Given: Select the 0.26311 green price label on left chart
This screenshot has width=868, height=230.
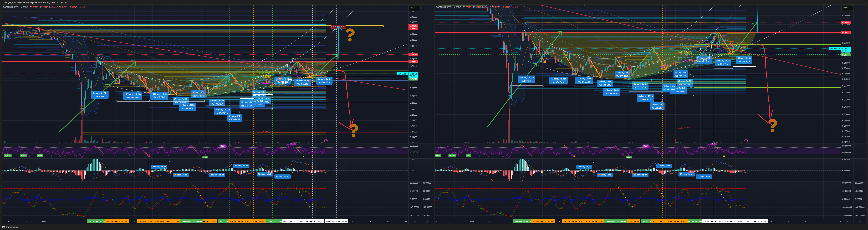Looking at the screenshot, I should [x=413, y=79].
